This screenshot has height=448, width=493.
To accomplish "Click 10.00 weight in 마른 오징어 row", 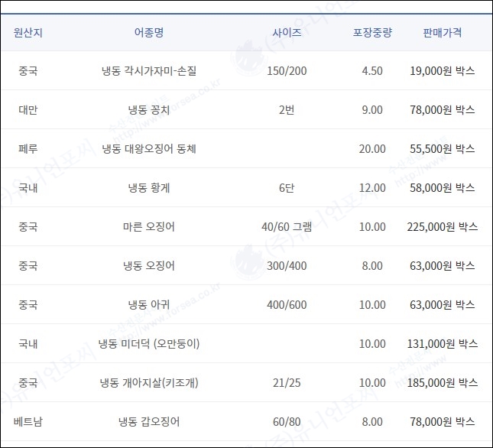I will tap(372, 226).
